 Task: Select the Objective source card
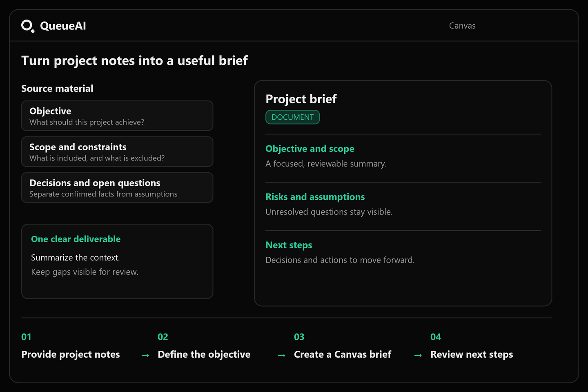pos(117,116)
